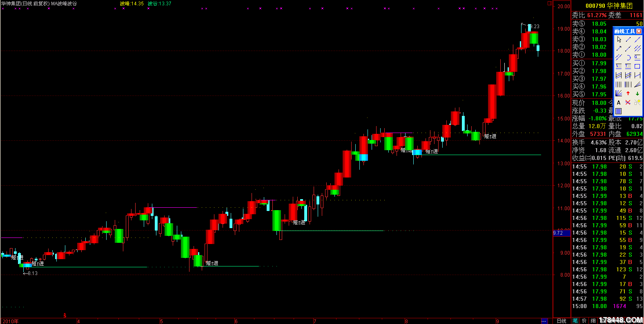This screenshot has height=324, width=644.
Task: Click the 外盘 57331 value
Action: point(598,134)
